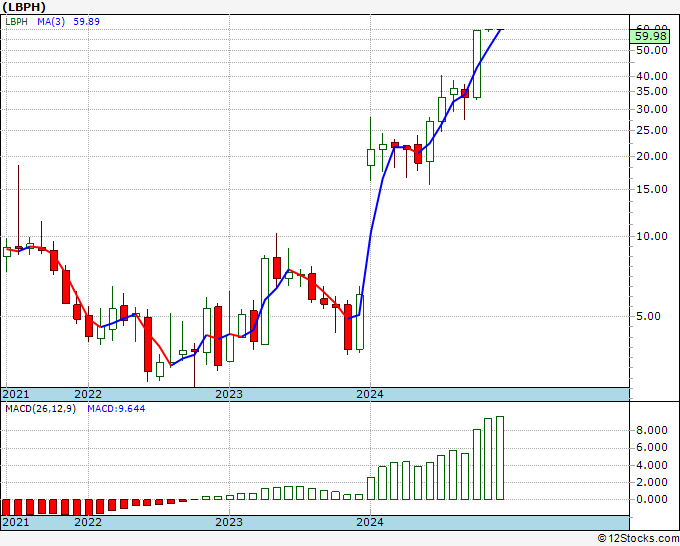Click the 8.000 MACD axis label
Image resolution: width=680 pixels, height=546 pixels.
(x=652, y=430)
